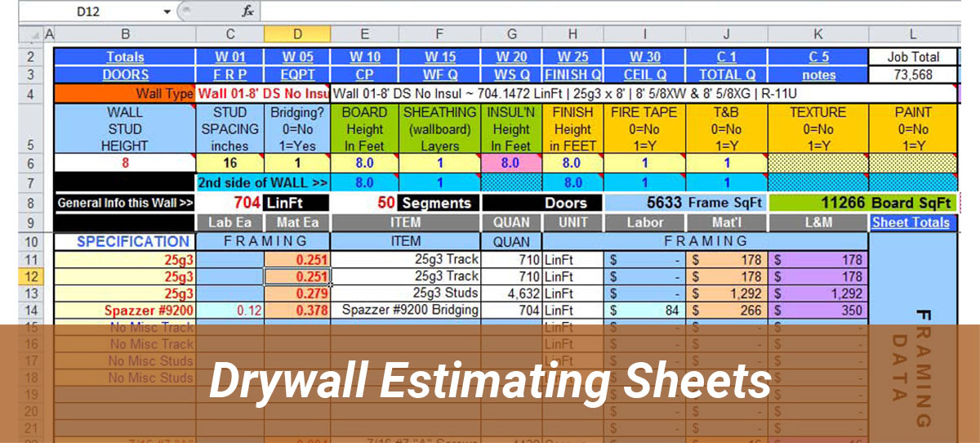This screenshot has width=980, height=443.
Task: Follow the EQPT link
Action: point(297,74)
